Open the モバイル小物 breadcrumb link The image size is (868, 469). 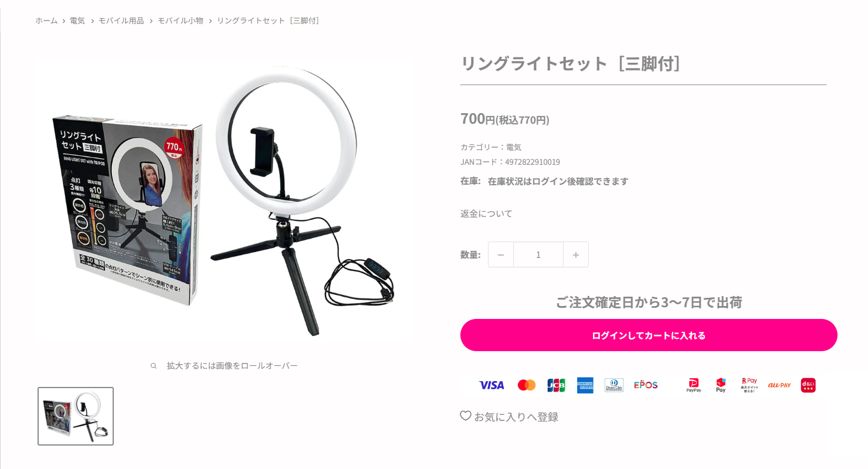[x=181, y=21]
